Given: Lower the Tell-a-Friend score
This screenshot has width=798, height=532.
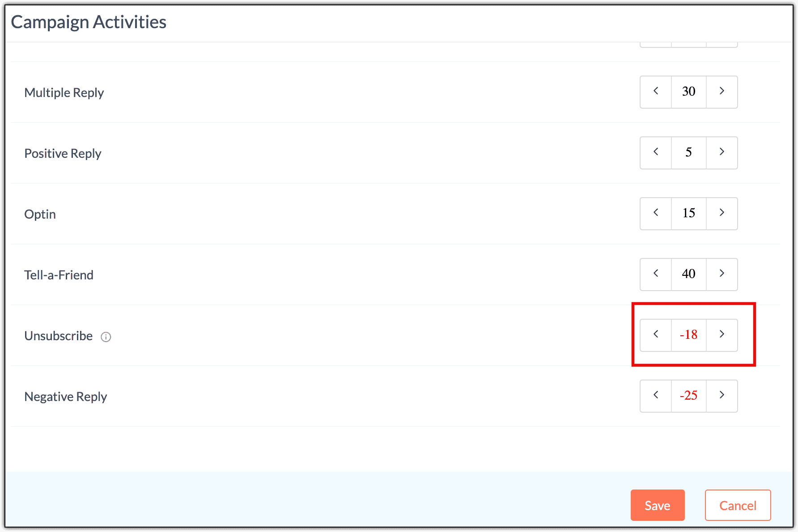Looking at the screenshot, I should pos(656,274).
